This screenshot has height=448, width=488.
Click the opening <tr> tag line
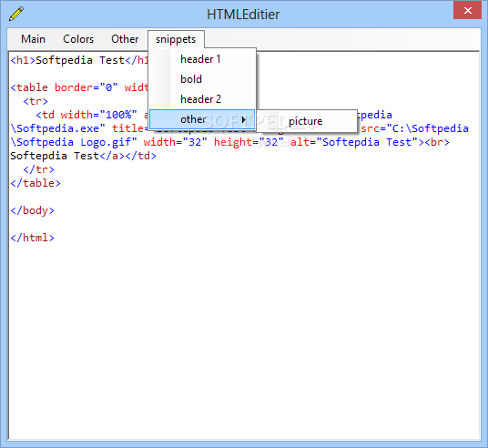click(x=36, y=101)
